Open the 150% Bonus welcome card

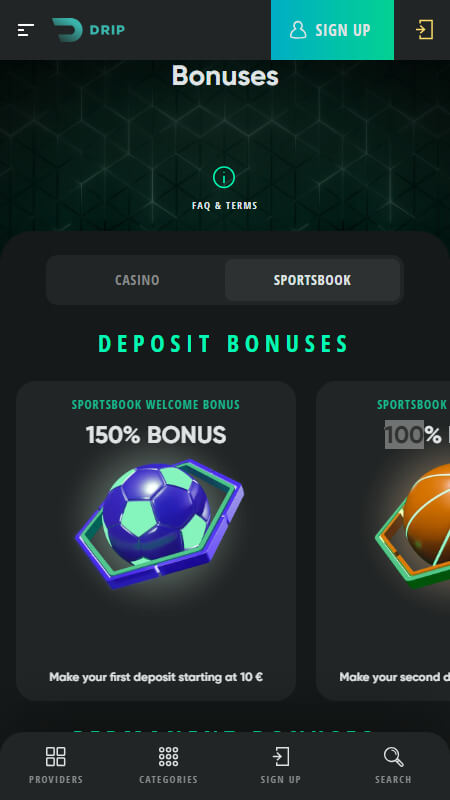[156, 540]
